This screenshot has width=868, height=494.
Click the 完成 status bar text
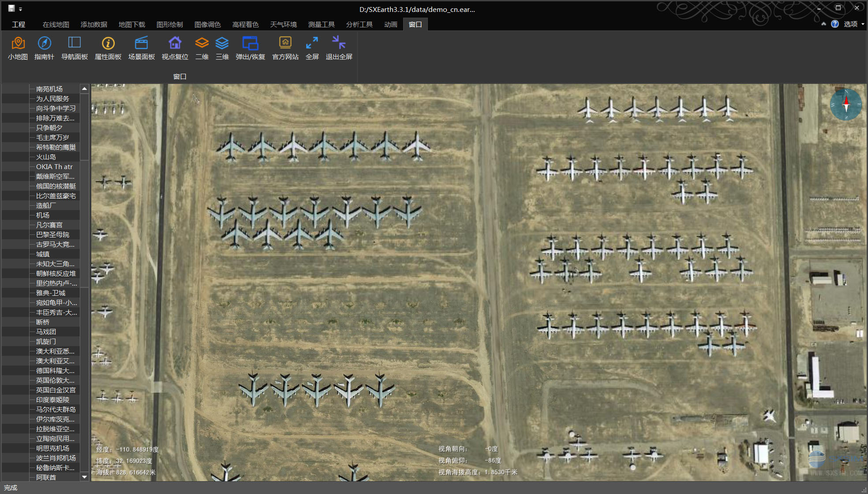click(x=11, y=487)
